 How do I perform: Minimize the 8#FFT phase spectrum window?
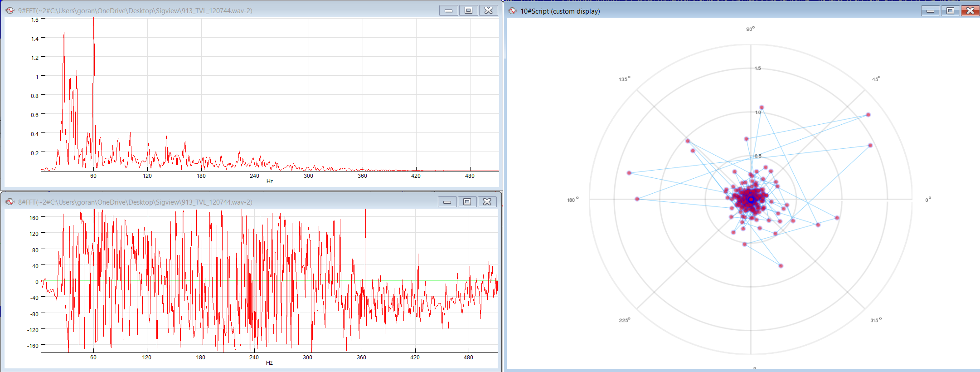(x=447, y=202)
